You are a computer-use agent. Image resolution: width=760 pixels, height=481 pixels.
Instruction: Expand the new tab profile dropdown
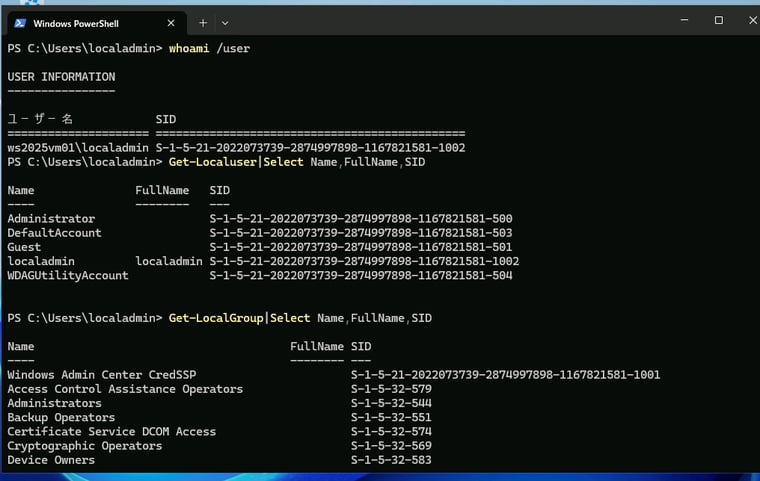point(225,22)
